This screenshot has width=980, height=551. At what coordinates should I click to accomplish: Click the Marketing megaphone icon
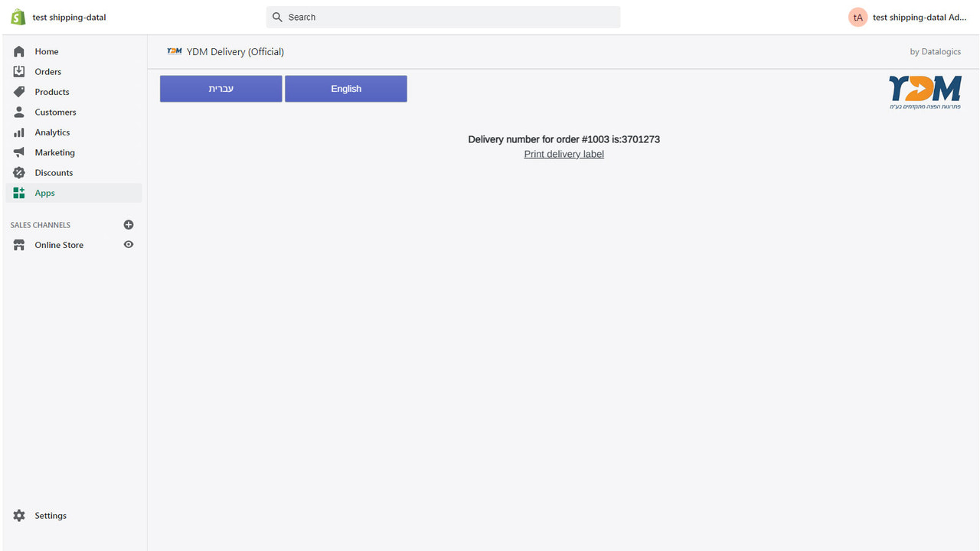pyautogui.click(x=19, y=152)
